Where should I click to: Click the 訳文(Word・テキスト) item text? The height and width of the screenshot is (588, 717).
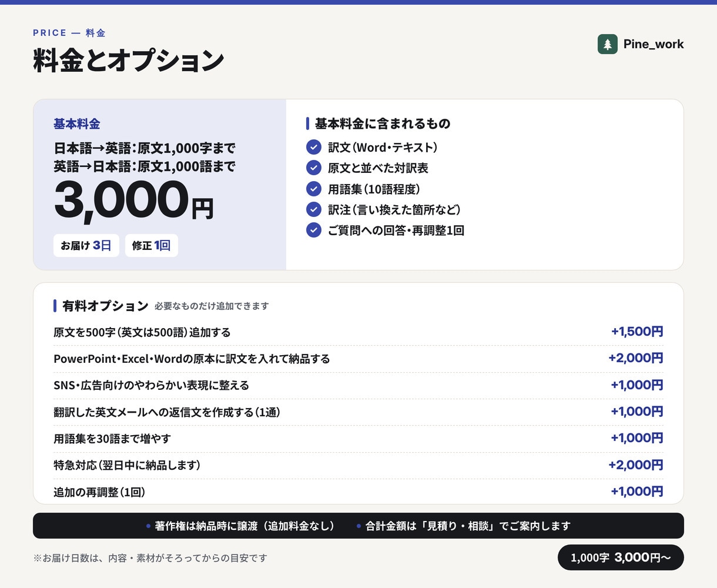[383, 147]
